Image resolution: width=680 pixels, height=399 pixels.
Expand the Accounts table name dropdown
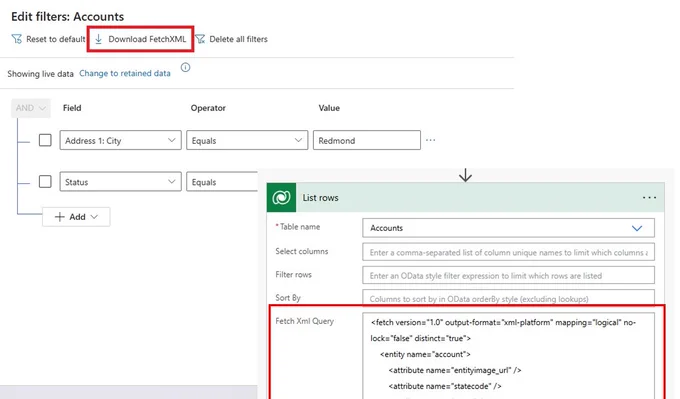pos(637,228)
